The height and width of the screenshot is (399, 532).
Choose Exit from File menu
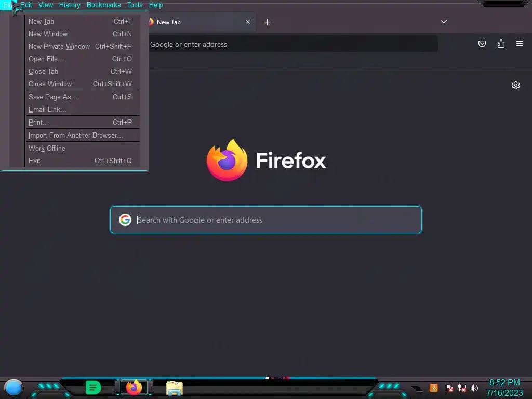tap(83, 161)
